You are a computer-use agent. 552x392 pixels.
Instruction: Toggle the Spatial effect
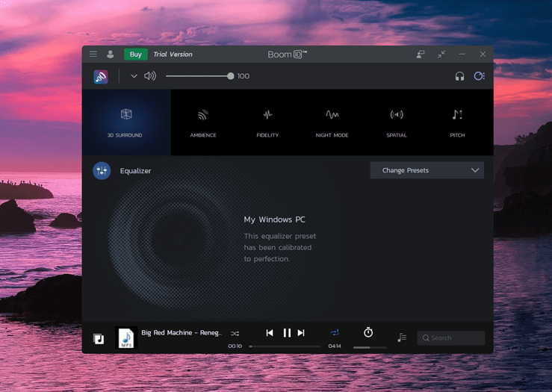[397, 122]
